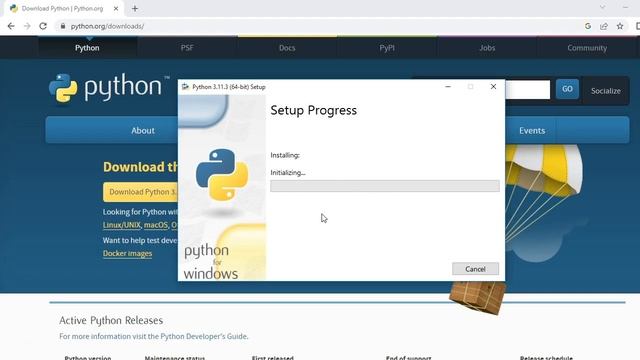Click the share page icon

604,26
